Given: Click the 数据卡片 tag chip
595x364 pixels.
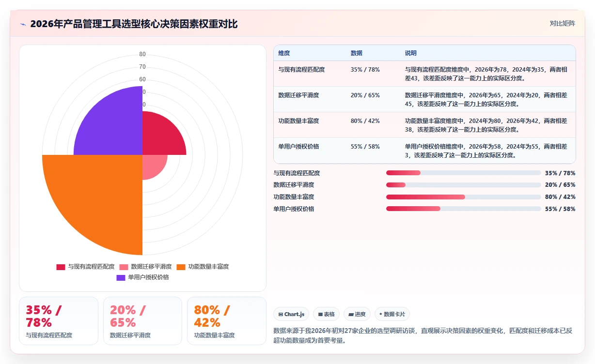Looking at the screenshot, I should (x=392, y=314).
